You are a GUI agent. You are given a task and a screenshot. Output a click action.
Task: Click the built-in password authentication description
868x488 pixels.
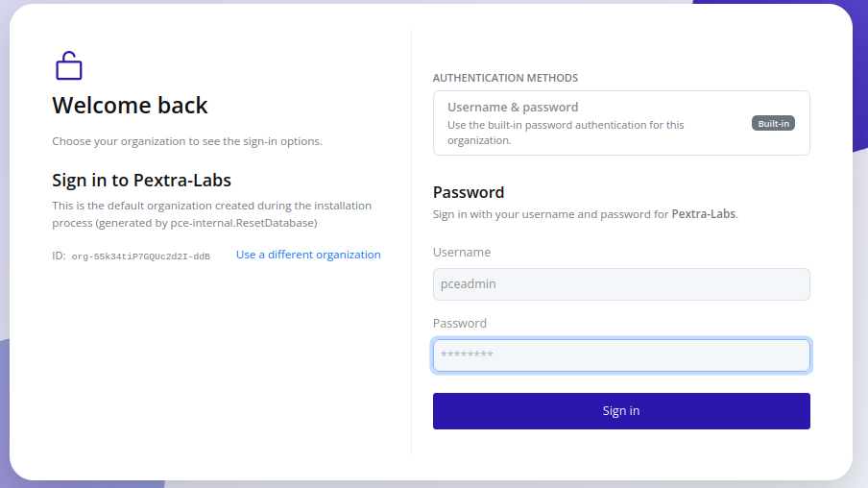click(566, 133)
